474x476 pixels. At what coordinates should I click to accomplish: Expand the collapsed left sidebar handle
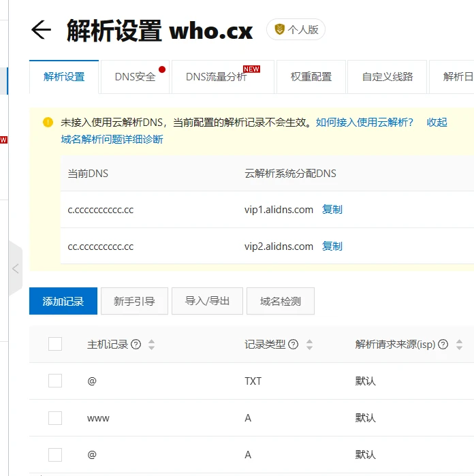click(15, 268)
